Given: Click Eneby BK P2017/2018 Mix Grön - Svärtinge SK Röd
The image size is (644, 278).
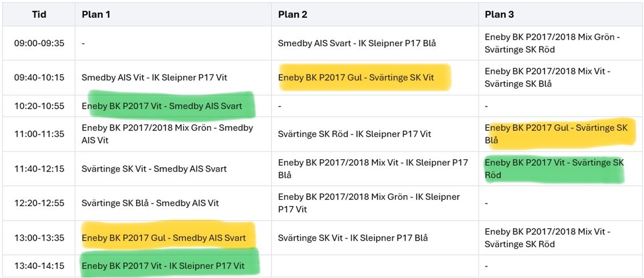Looking at the screenshot, I should pos(553,43).
